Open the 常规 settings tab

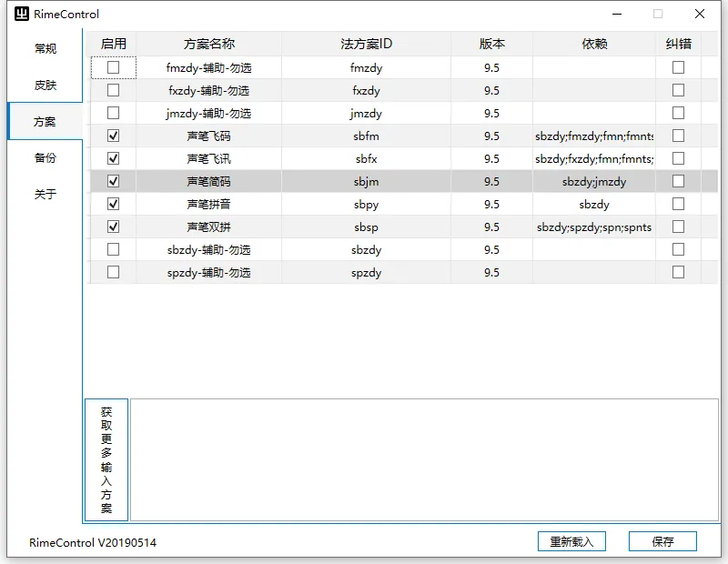click(x=45, y=49)
